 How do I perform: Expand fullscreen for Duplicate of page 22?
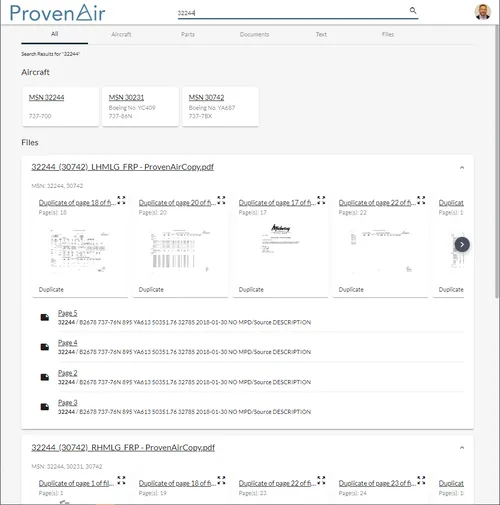pos(421,200)
